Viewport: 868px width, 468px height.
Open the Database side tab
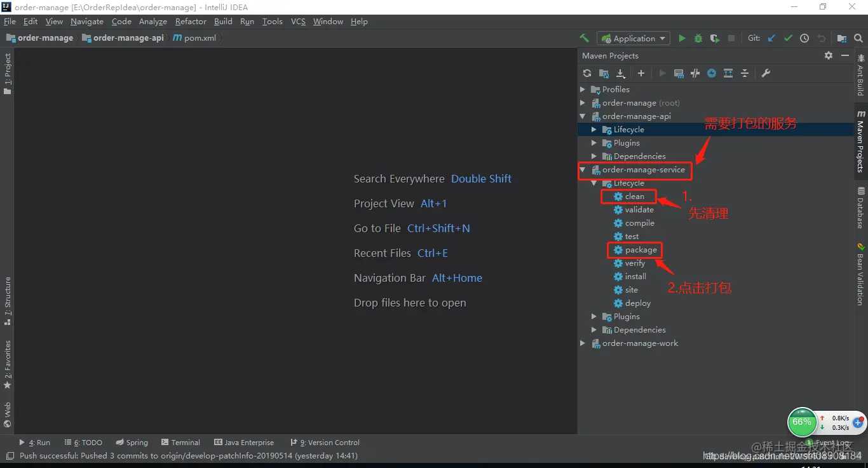click(860, 207)
